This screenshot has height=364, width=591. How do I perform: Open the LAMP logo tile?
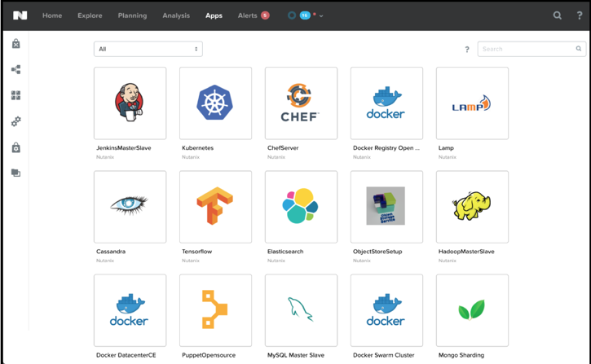click(472, 103)
